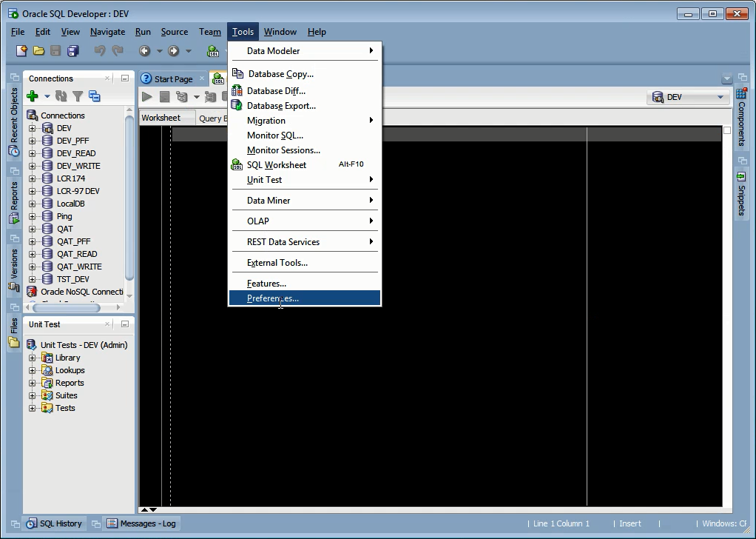Close the Connections panel
Viewport: 756px width, 539px height.
107,78
